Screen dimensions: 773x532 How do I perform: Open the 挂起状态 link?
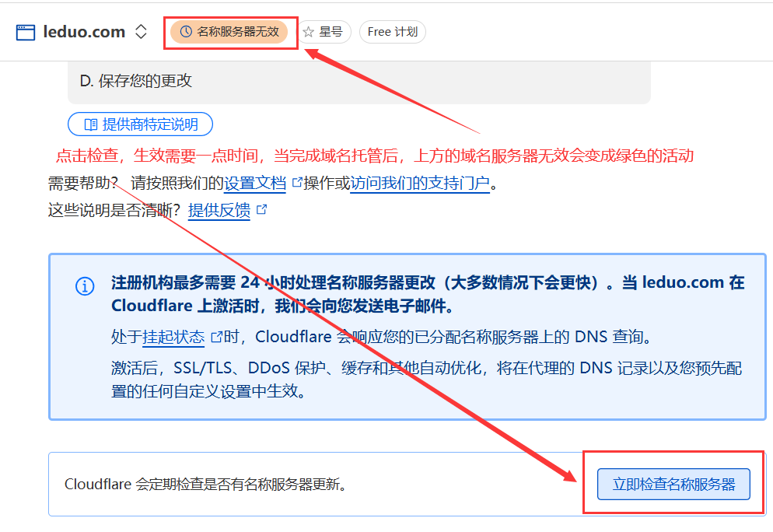click(x=173, y=338)
